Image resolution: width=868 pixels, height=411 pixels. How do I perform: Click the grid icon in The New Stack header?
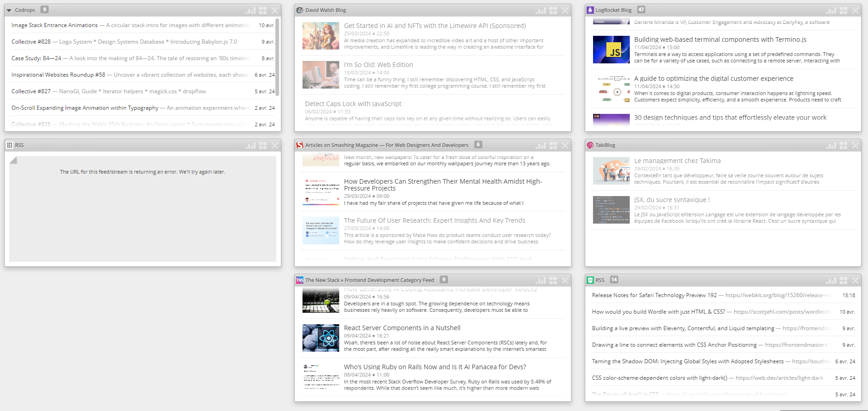click(x=553, y=280)
